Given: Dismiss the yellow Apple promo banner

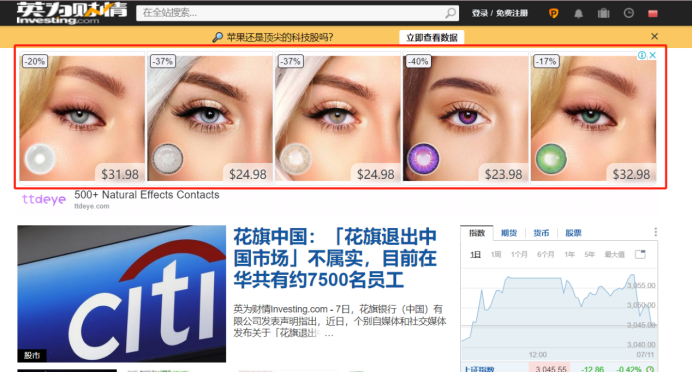Looking at the screenshot, I should [654, 36].
